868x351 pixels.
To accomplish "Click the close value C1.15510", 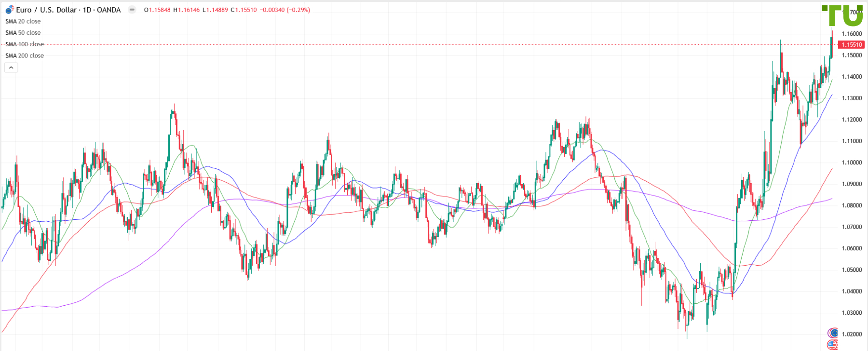I will (x=244, y=10).
